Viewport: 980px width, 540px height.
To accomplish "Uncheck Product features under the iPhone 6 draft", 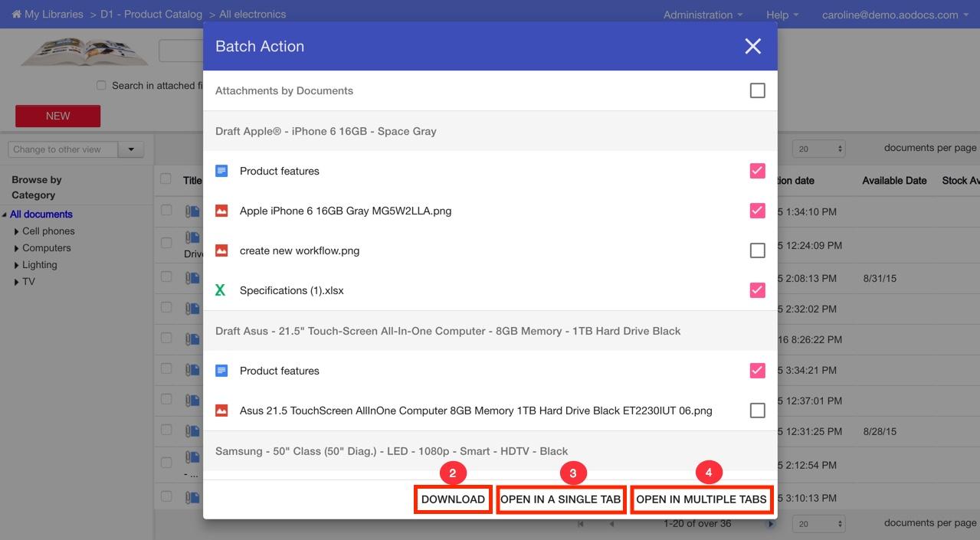I will [757, 171].
